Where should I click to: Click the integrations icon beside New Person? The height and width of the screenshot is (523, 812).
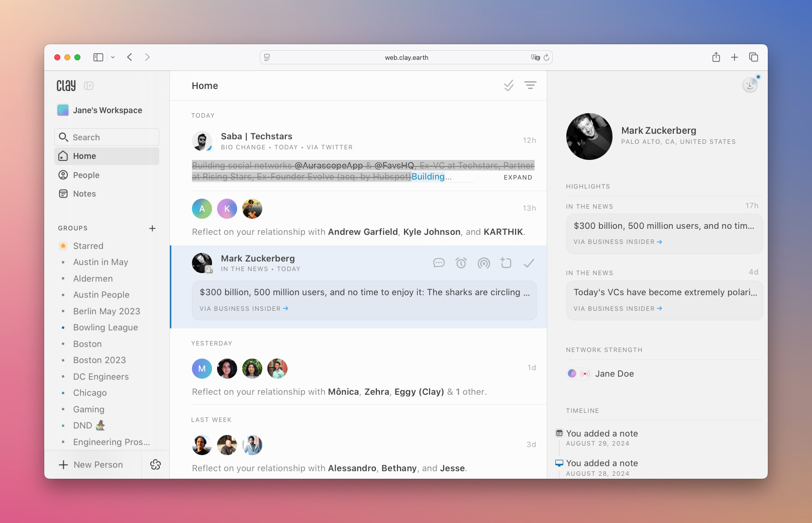(155, 465)
